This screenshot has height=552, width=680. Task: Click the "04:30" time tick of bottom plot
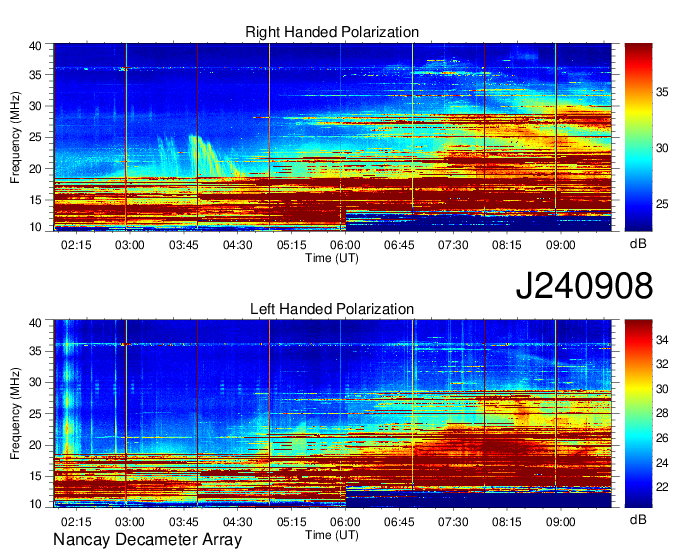click(x=238, y=521)
